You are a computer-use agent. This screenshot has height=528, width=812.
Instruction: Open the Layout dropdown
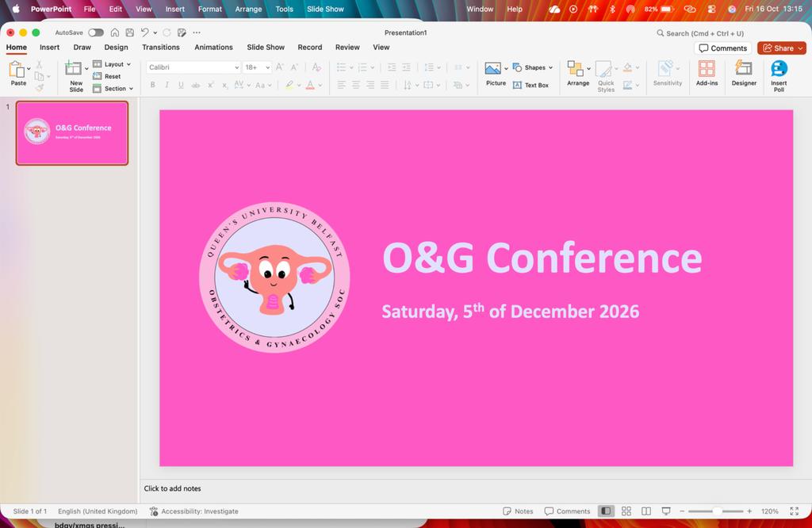[112, 64]
